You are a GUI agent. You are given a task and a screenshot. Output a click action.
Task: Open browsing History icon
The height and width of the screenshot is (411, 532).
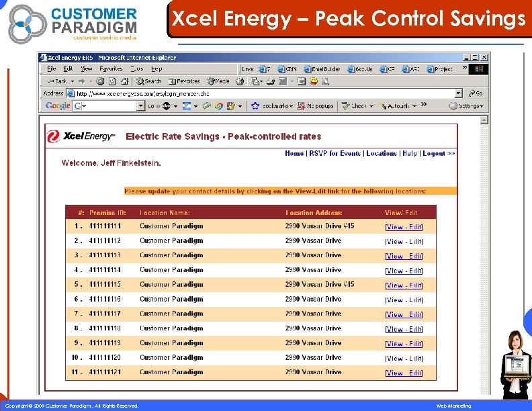click(x=240, y=81)
